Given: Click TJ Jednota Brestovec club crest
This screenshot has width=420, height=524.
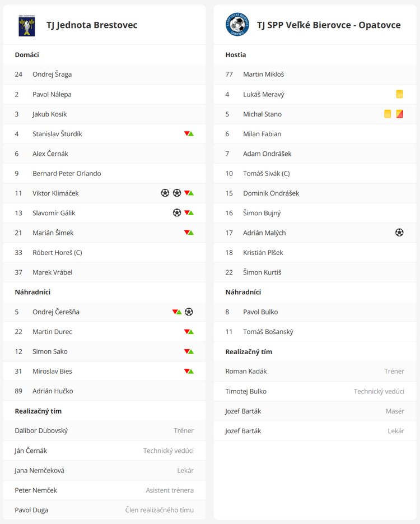Looking at the screenshot, I should coord(26,25).
